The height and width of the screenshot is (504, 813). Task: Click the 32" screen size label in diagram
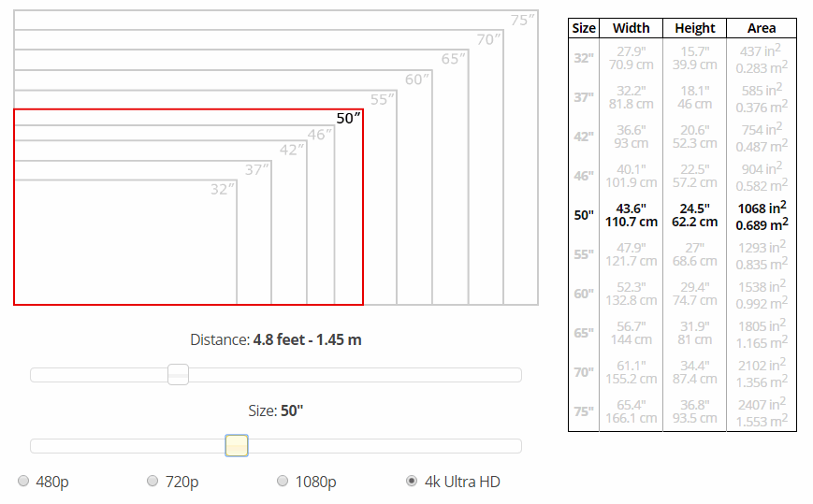pos(222,189)
